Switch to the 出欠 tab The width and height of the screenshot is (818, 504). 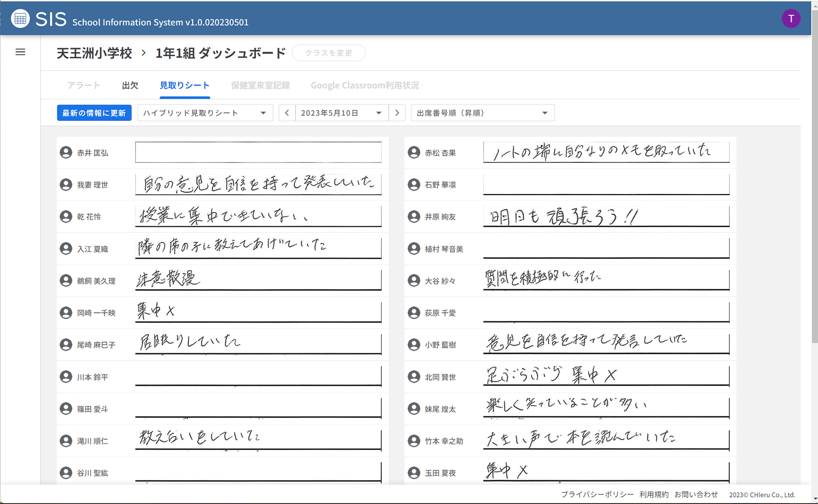click(x=130, y=85)
